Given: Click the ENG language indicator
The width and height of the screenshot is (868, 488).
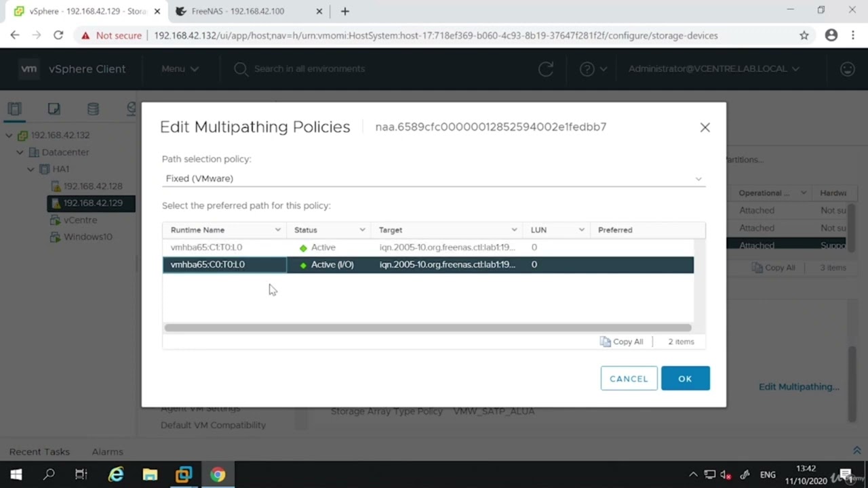Looking at the screenshot, I should (768, 474).
